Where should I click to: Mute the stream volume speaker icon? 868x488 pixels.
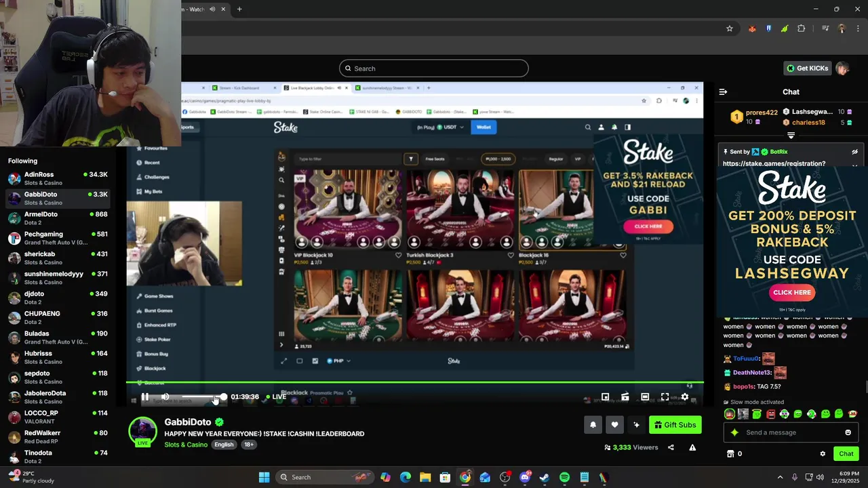[x=165, y=396]
